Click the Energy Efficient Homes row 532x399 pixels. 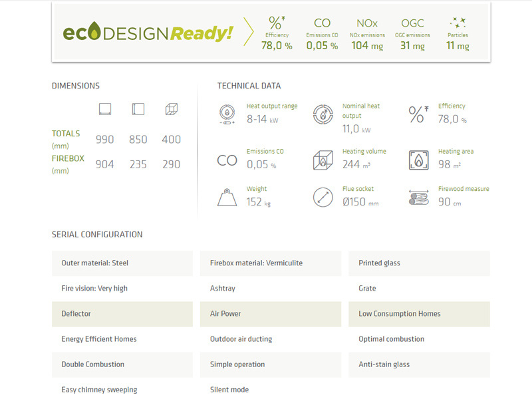(x=122, y=339)
